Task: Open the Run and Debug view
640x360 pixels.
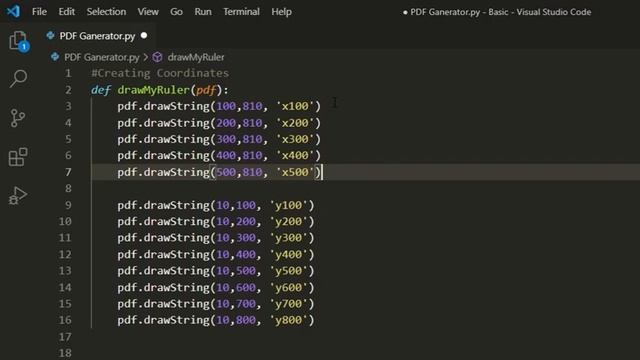Action: (x=18, y=196)
